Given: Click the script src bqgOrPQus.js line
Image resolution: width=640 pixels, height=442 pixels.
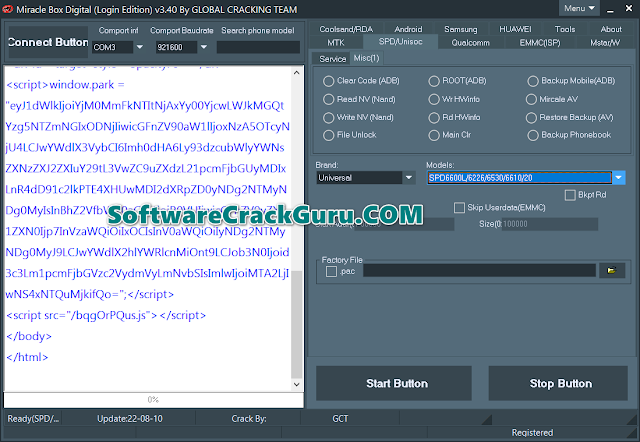Looking at the screenshot, I should coord(106,315).
